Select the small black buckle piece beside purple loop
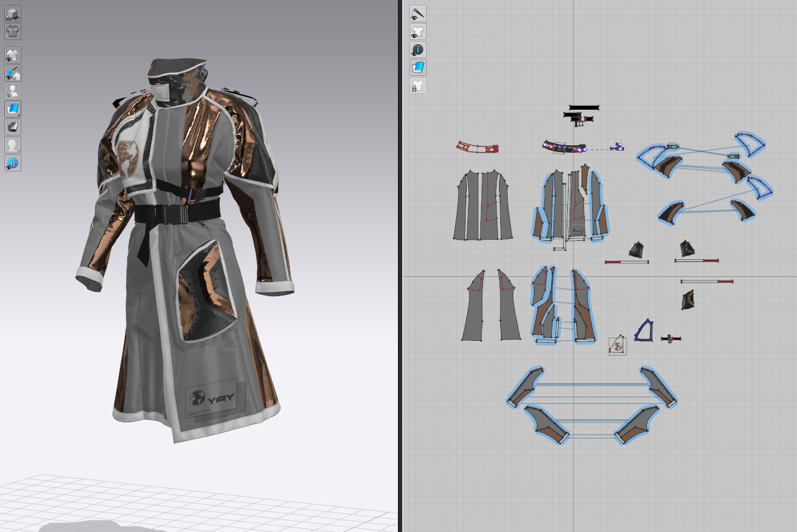 pyautogui.click(x=671, y=338)
